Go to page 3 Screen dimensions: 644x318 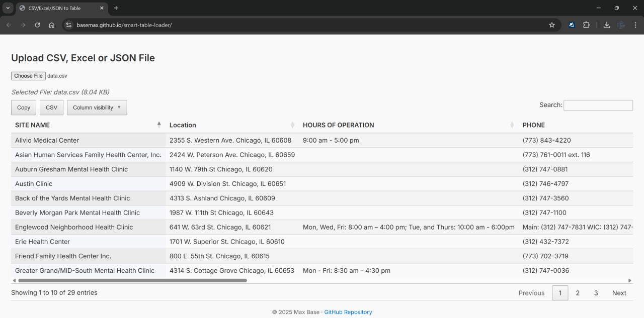[596, 293]
